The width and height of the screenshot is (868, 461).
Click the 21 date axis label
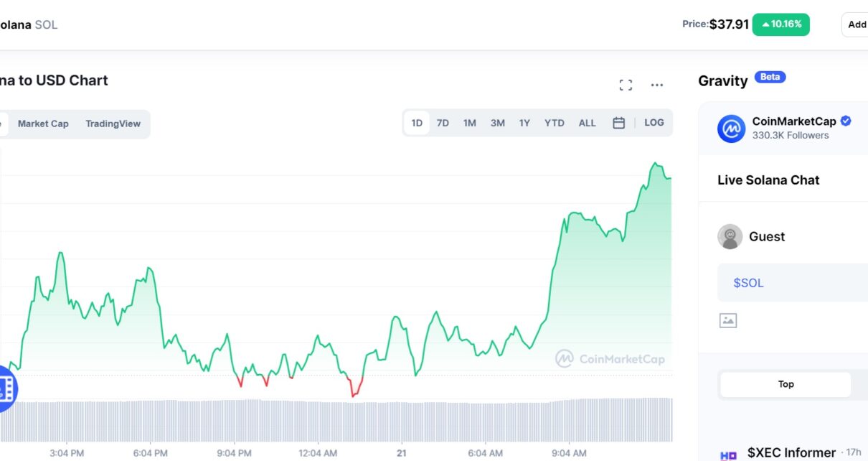coord(402,453)
